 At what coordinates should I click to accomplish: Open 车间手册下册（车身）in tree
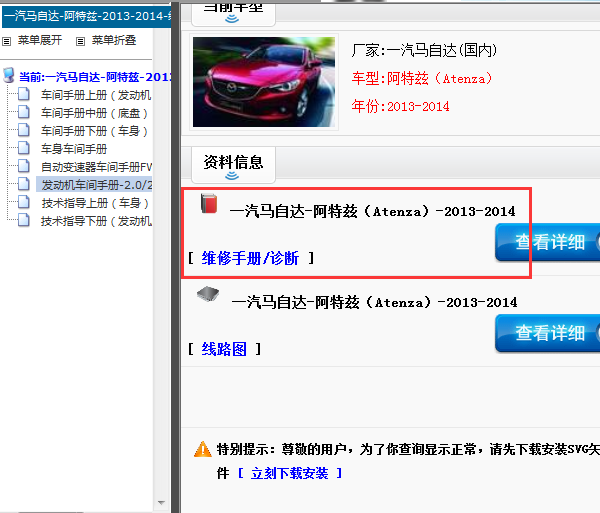click(x=94, y=131)
